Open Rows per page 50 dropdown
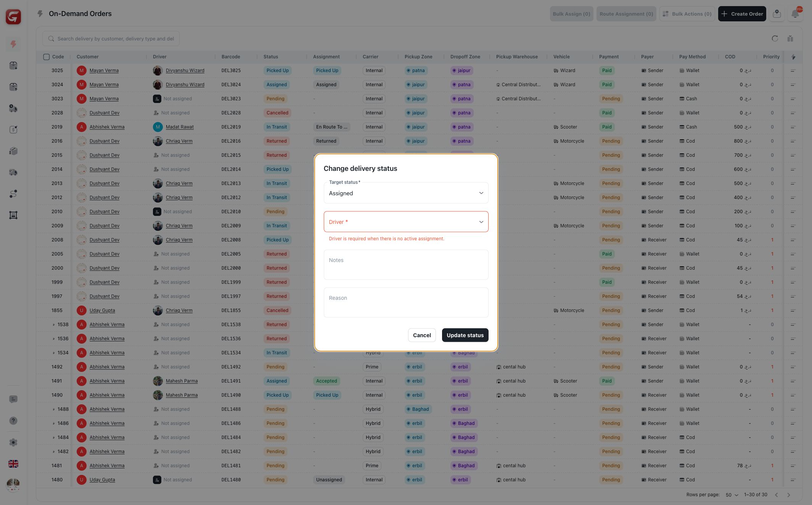Screen dimensions: 812x505 pyautogui.click(x=732, y=495)
